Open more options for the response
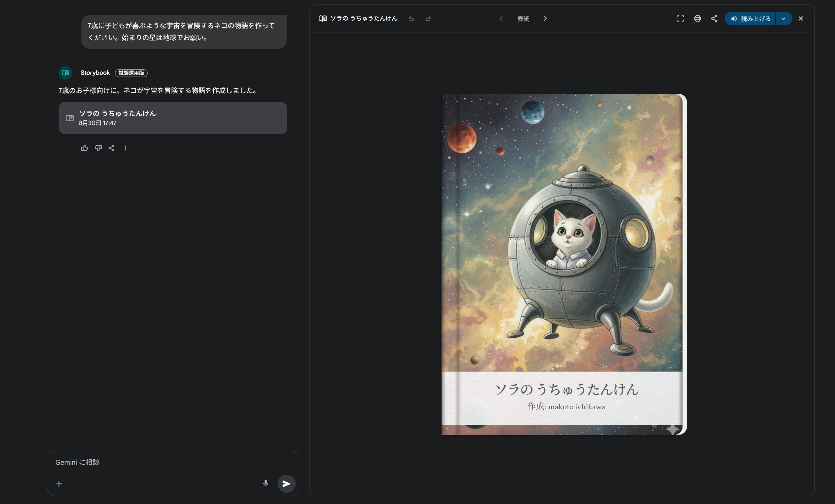Image resolution: width=835 pixels, height=504 pixels. 125,148
